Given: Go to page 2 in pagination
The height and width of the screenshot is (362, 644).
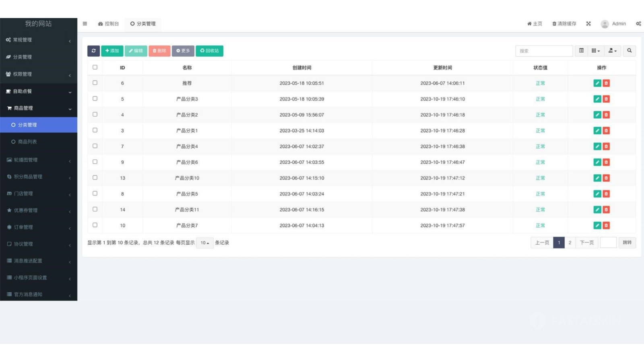Looking at the screenshot, I should [x=570, y=243].
